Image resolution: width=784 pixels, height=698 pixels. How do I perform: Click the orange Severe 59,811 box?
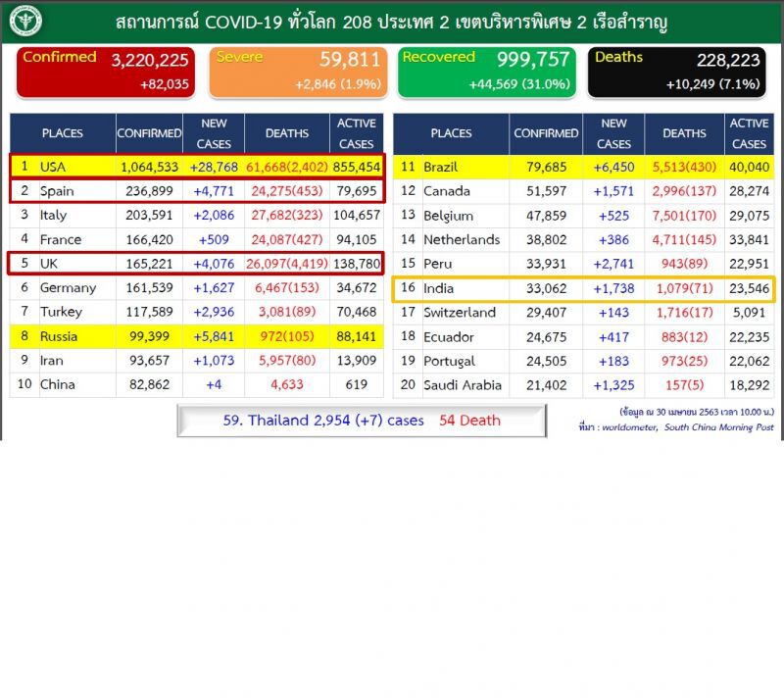298,72
